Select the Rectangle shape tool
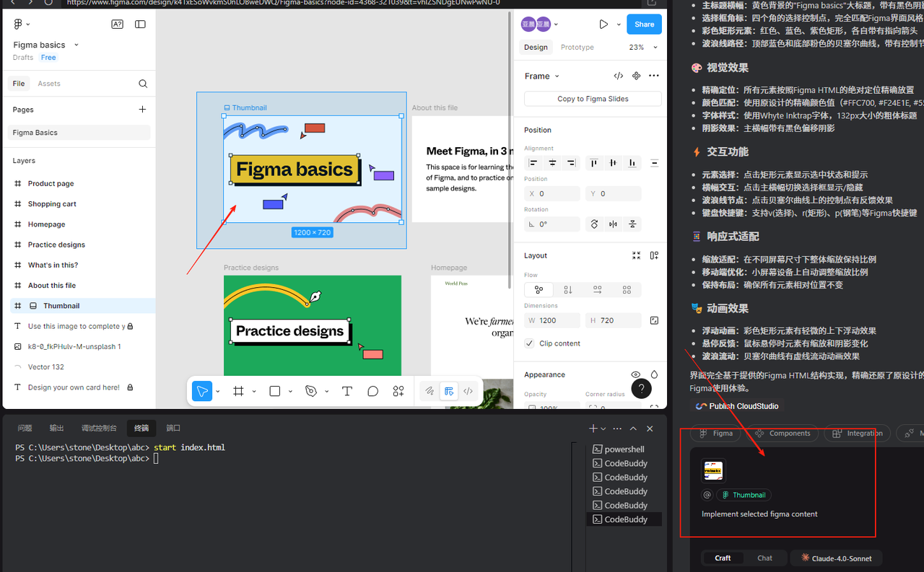Screen dimensions: 924x572 coord(274,391)
